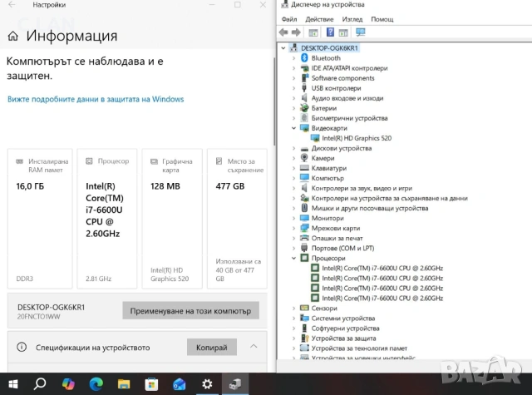This screenshot has width=532, height=395.
Task: Click the Back arrow in Device Manager toolbar
Action: click(283, 32)
